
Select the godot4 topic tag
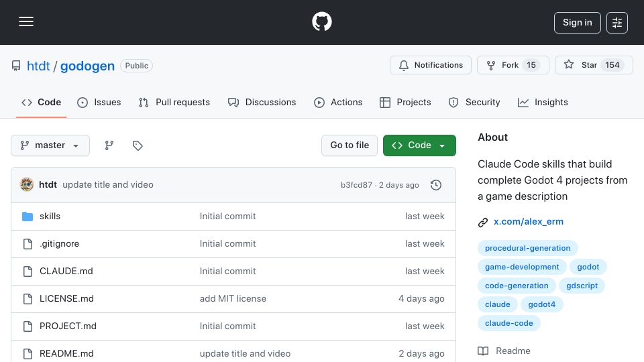541,304
